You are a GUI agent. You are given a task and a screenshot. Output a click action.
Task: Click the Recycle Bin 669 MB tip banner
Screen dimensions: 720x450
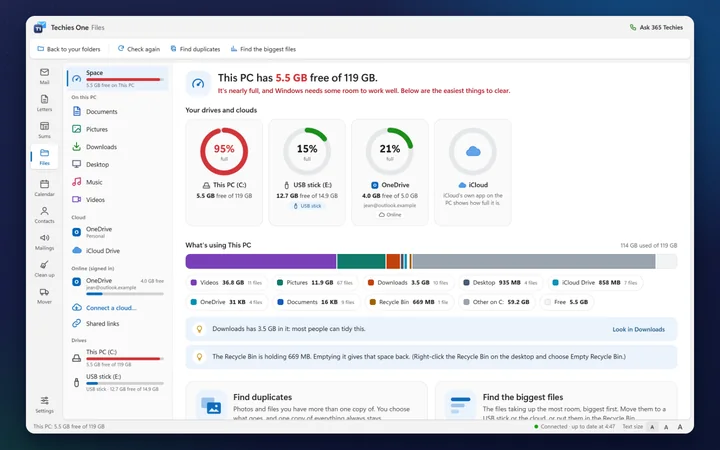431,357
